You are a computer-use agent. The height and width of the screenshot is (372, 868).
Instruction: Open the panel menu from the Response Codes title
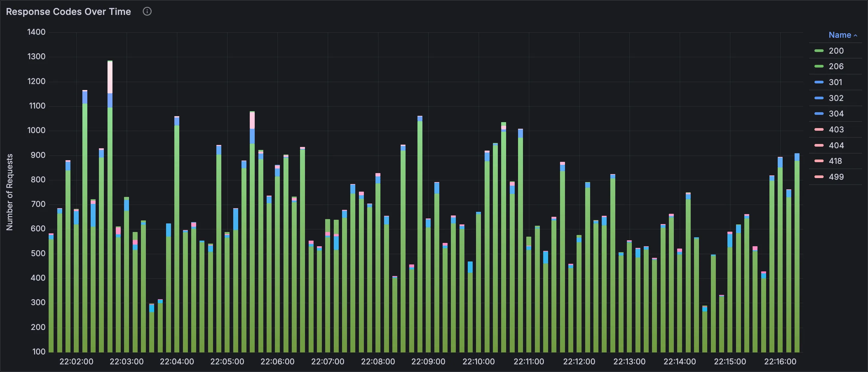click(68, 12)
